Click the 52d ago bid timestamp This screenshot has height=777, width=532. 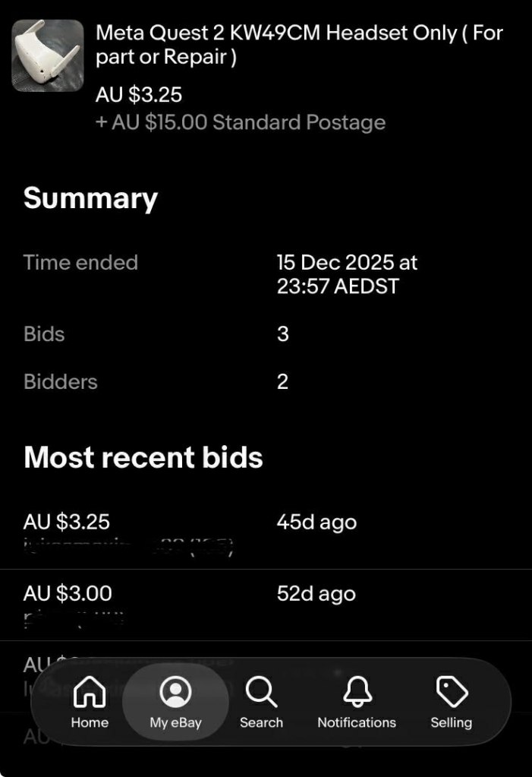[316, 593]
